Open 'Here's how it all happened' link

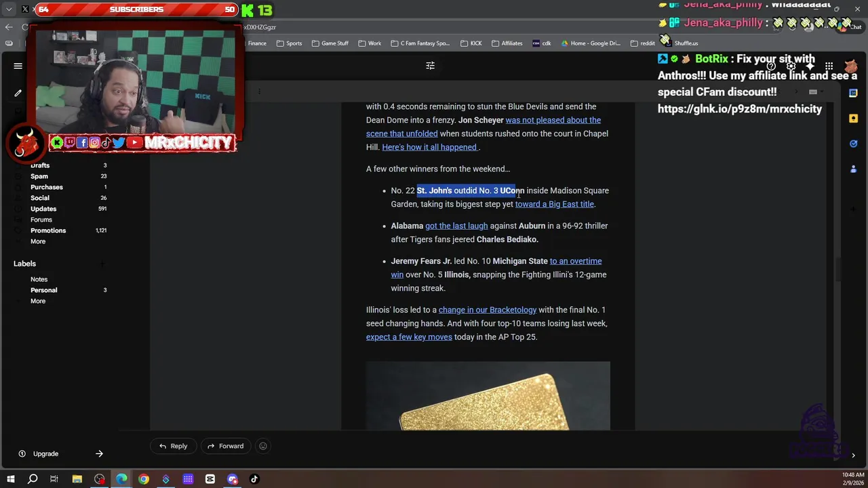[430, 147]
